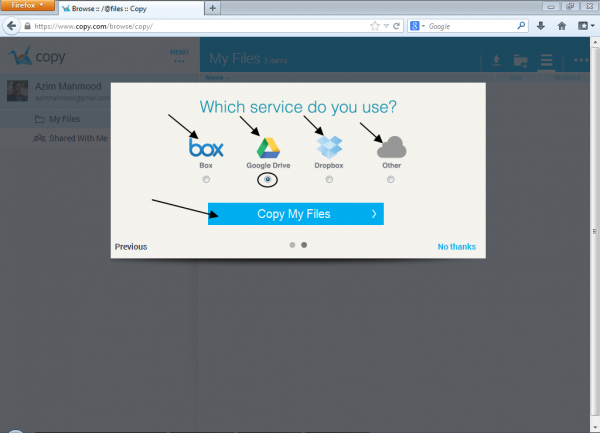Screen dimensions: 600x433
Task: Sort files by Name column
Action: click(218, 78)
